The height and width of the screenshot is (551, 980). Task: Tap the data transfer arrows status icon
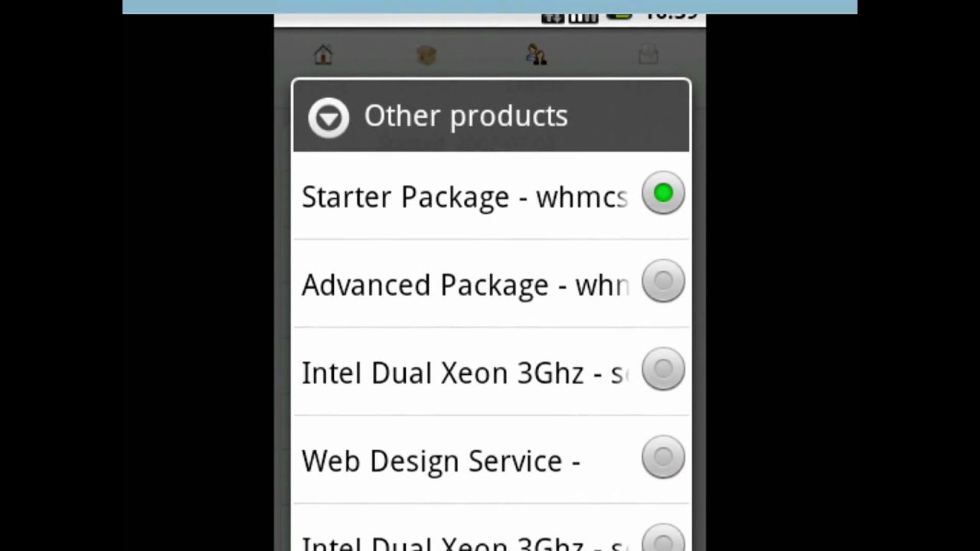pyautogui.click(x=553, y=18)
